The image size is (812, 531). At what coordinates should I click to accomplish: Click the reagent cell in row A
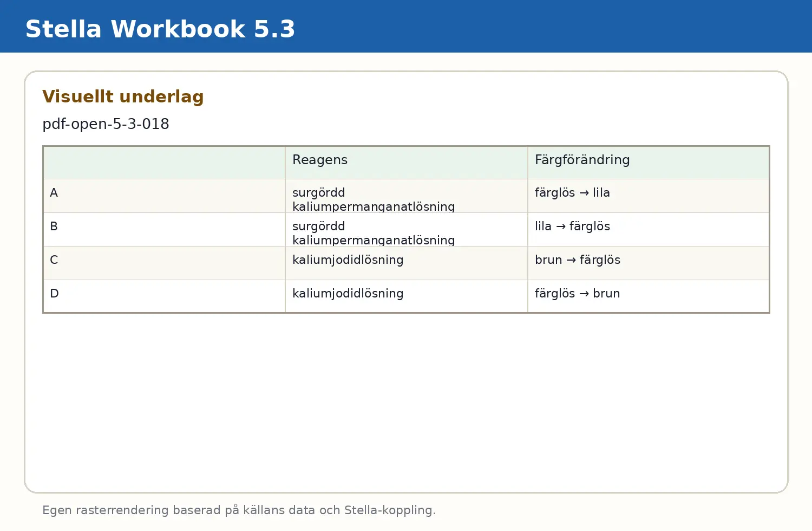pyautogui.click(x=407, y=196)
